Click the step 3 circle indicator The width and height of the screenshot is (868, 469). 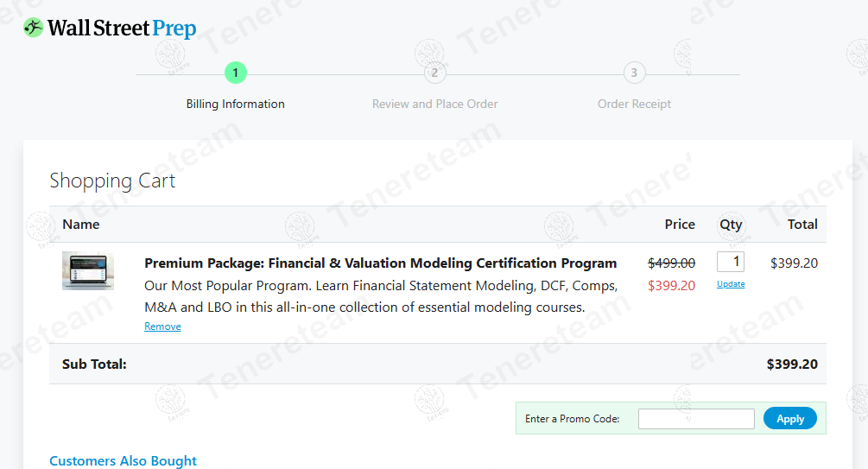point(634,73)
